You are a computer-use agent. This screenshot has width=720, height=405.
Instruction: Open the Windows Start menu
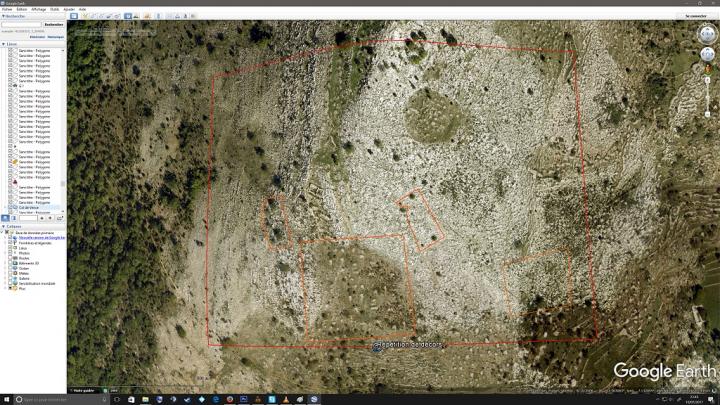tap(6, 399)
